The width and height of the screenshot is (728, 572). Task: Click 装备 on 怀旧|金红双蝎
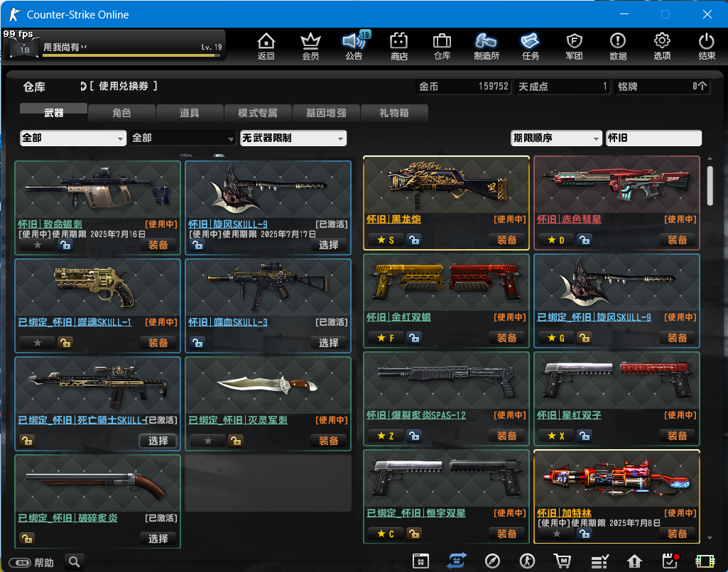[x=506, y=338]
